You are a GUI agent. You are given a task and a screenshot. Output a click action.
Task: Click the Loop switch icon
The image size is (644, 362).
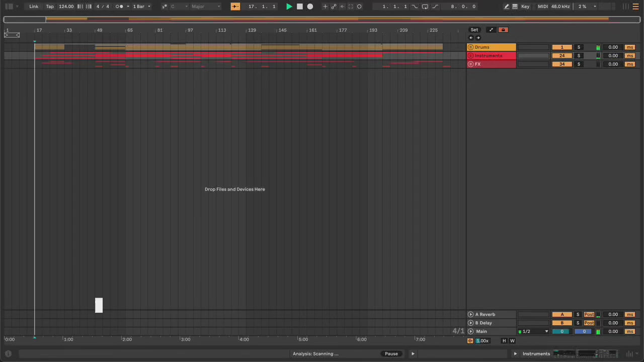425,7
